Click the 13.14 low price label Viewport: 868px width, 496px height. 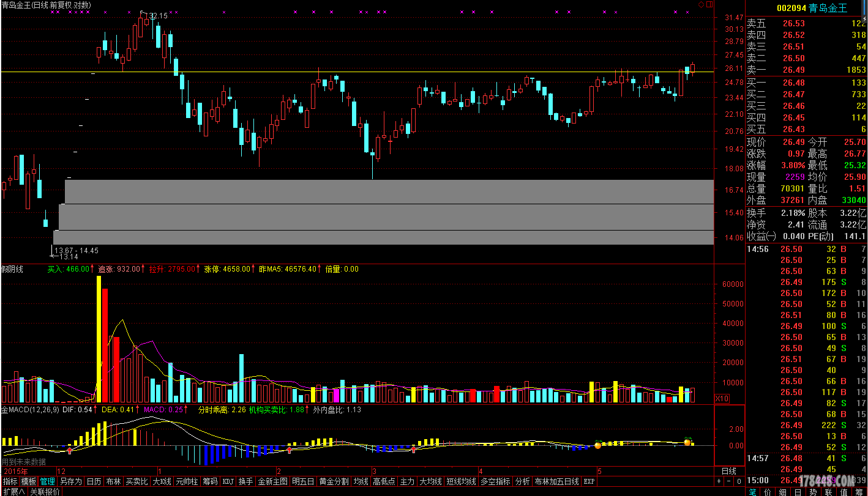(69, 257)
